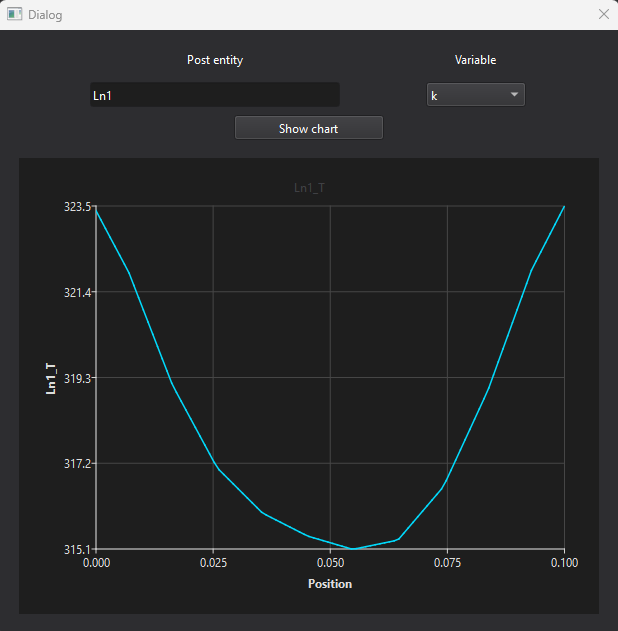Screen dimensions: 618x631
Task: Select the 0.025 x-axis tick label
Action: pyautogui.click(x=213, y=563)
